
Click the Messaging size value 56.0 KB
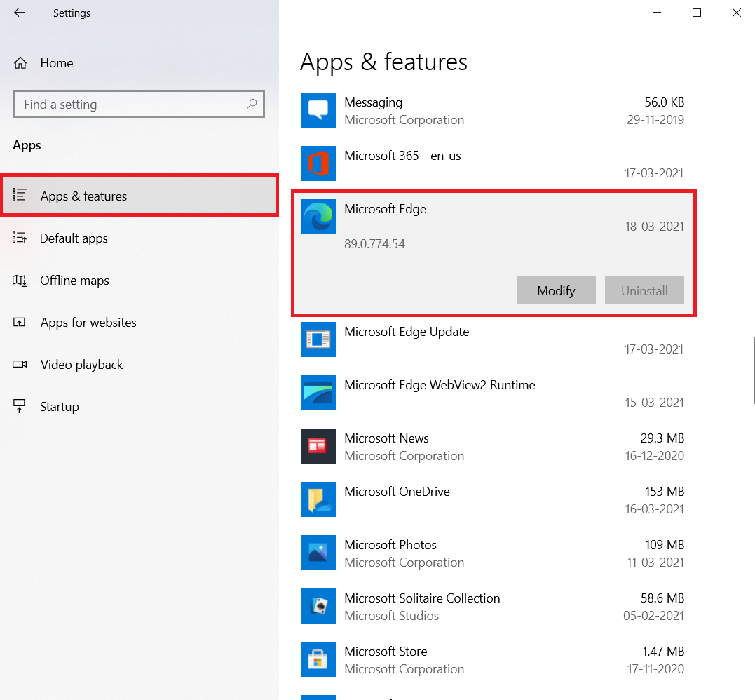(x=664, y=102)
